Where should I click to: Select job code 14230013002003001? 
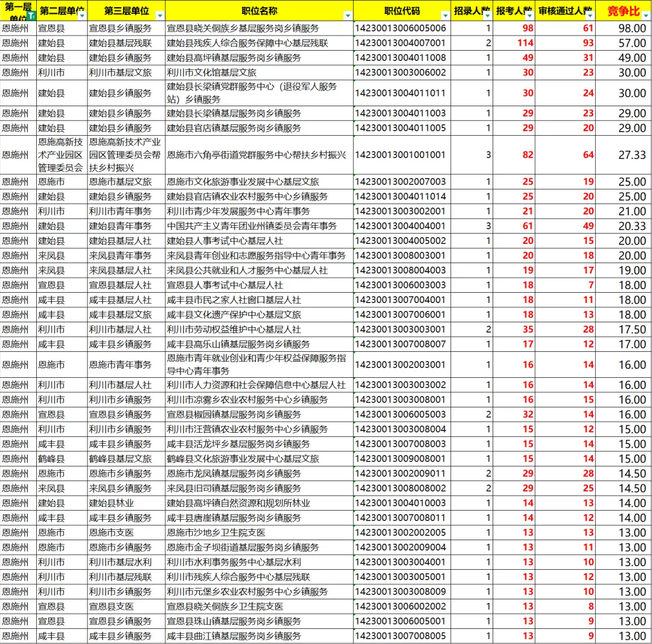click(402, 365)
